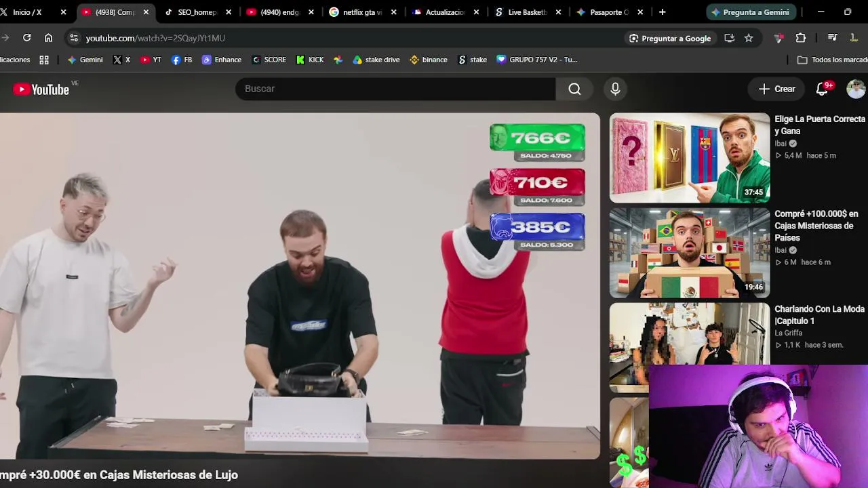868x488 pixels.
Task: Open the Charlando Con La Moda Capitulo 1 title
Action: point(819,314)
